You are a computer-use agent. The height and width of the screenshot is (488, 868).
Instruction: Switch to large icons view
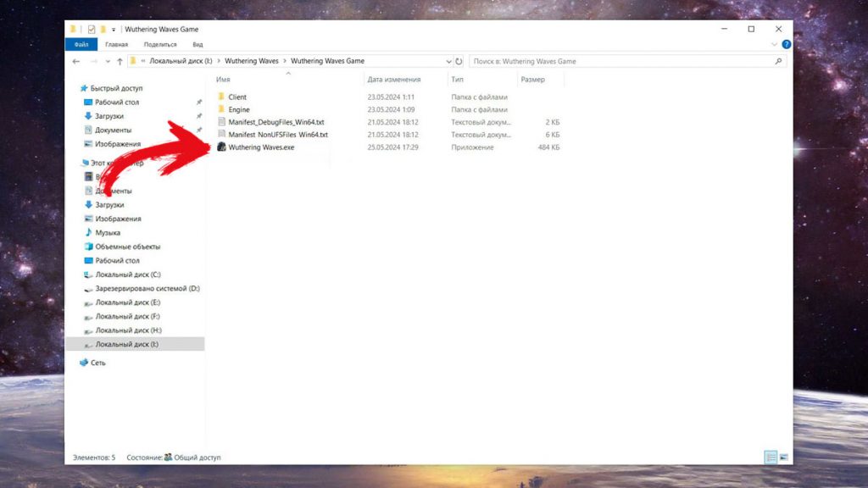coord(784,457)
